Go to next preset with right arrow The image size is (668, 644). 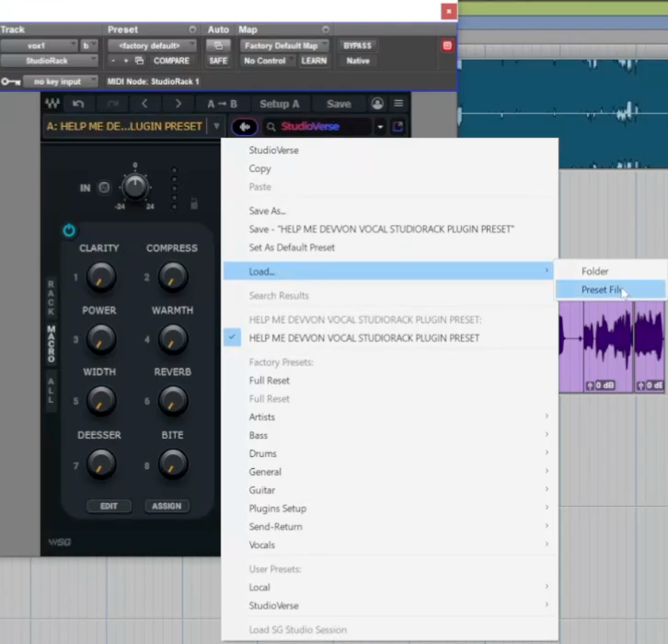(x=178, y=104)
